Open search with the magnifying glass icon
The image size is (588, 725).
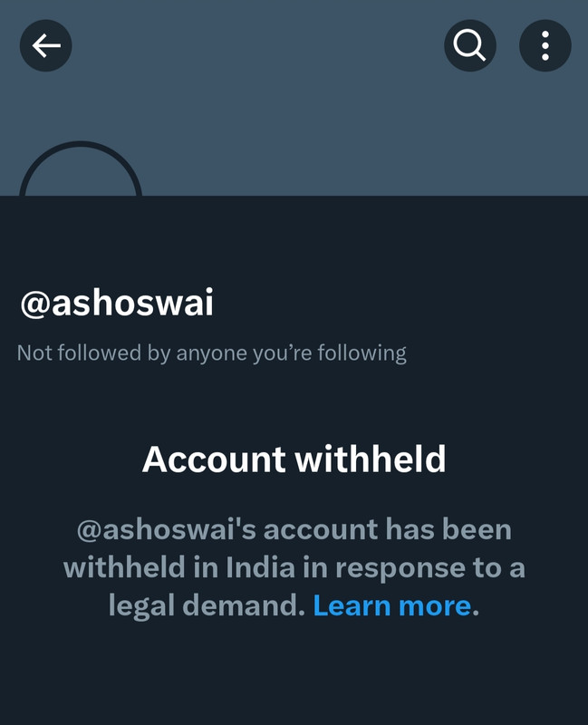(x=470, y=45)
